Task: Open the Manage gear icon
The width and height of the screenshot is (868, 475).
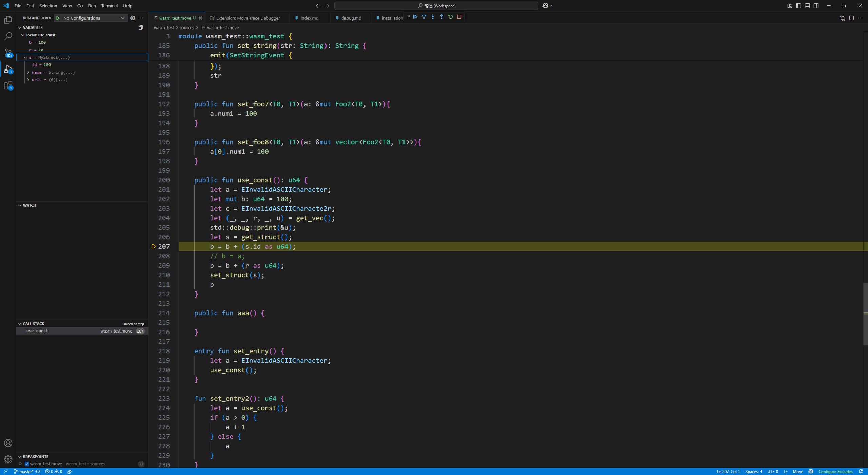Action: pos(8,459)
